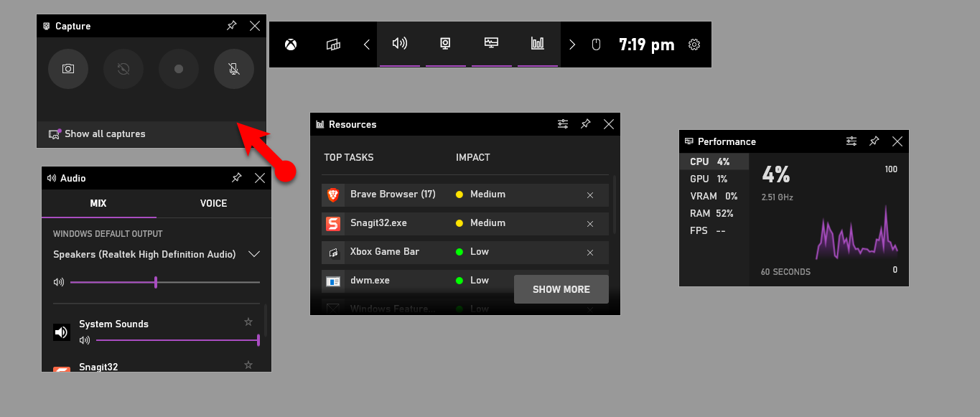Select the Brave Browser (17) row

pos(465,195)
